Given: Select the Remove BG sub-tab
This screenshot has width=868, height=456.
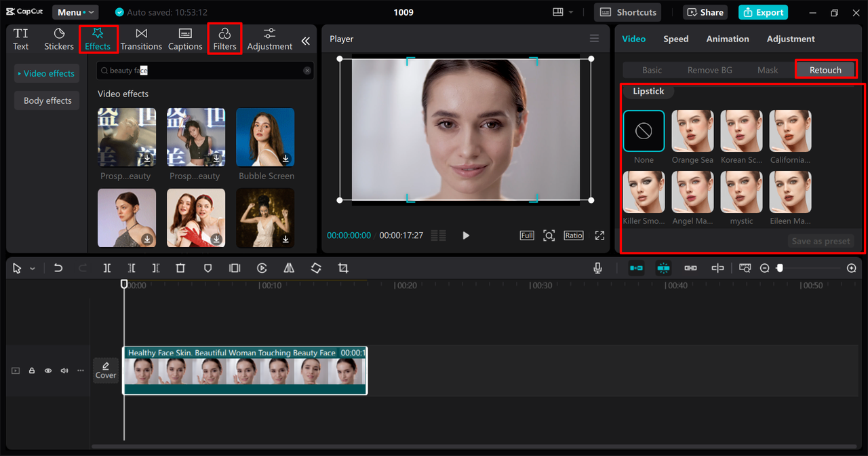Looking at the screenshot, I should [x=709, y=70].
